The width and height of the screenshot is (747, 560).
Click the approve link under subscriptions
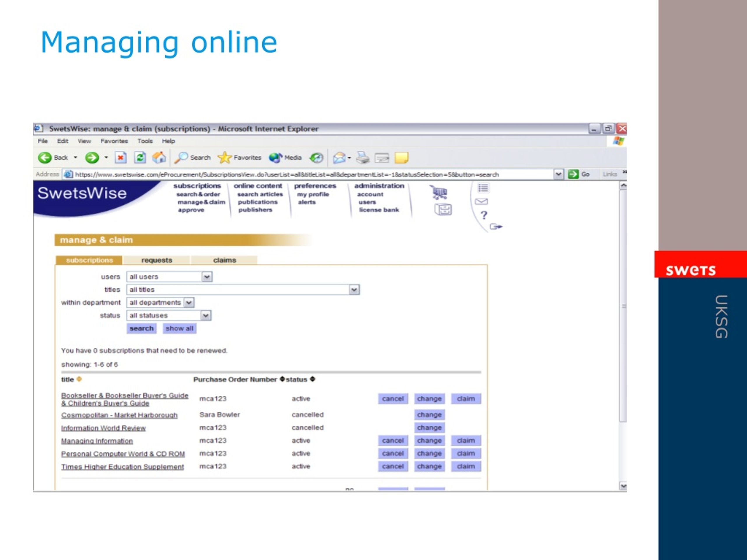click(191, 210)
